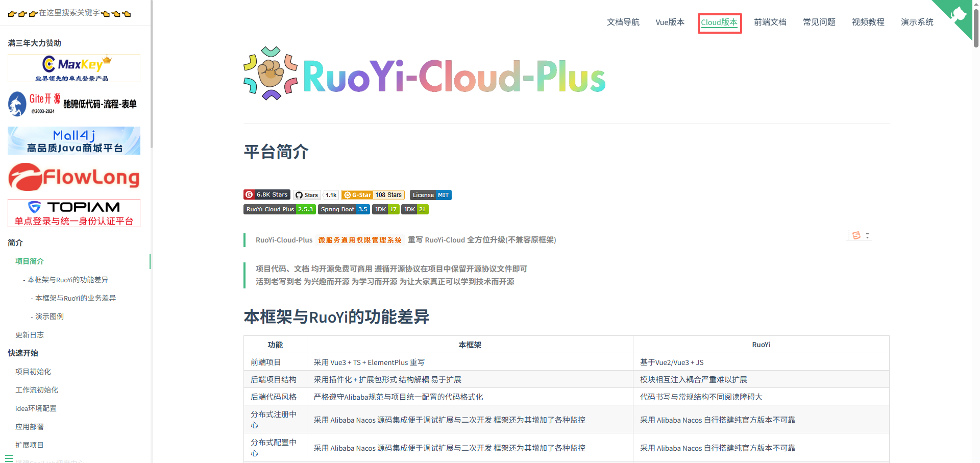Select the Cloud版本 nav item
Screen dimensions: 980x463
click(x=719, y=22)
